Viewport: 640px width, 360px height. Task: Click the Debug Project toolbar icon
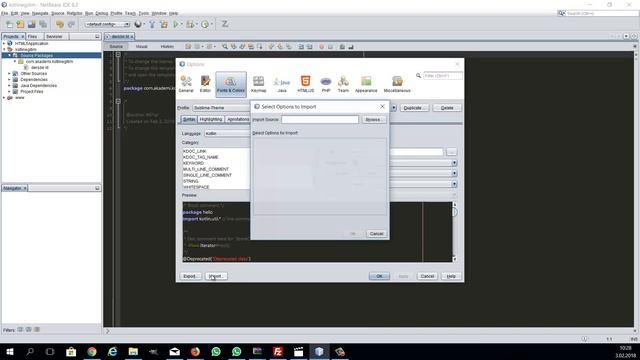point(190,24)
